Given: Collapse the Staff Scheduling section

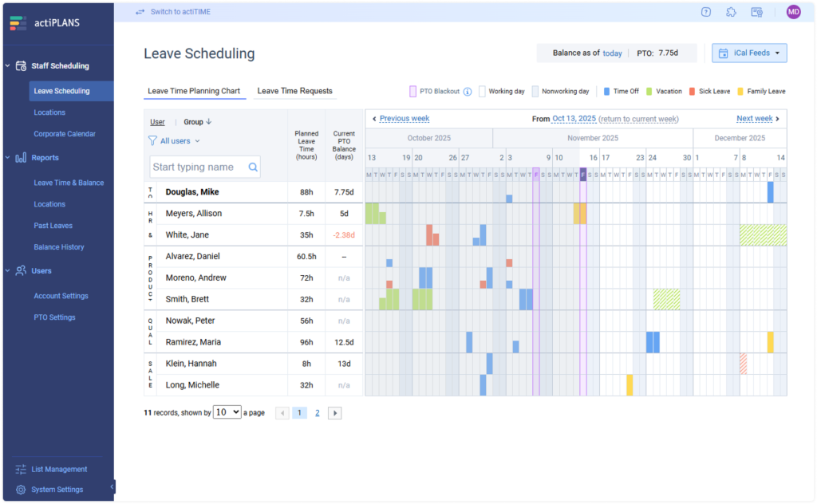Looking at the screenshot, I should pyautogui.click(x=7, y=66).
